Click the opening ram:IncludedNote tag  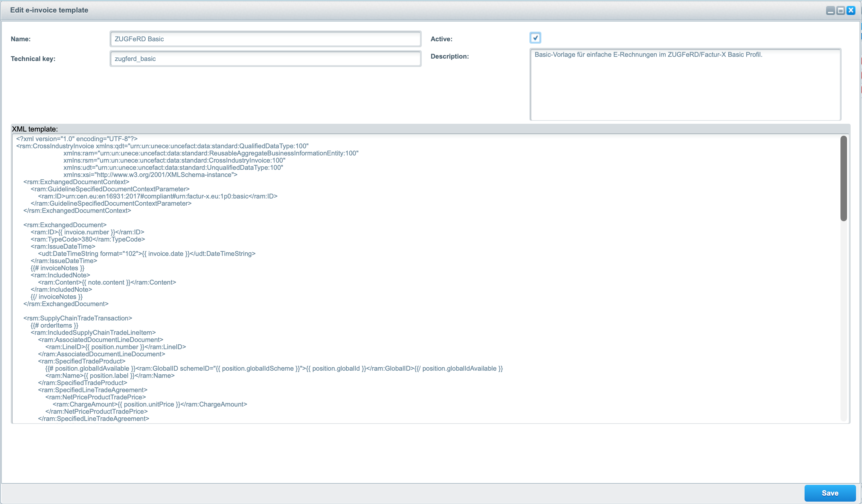point(60,275)
